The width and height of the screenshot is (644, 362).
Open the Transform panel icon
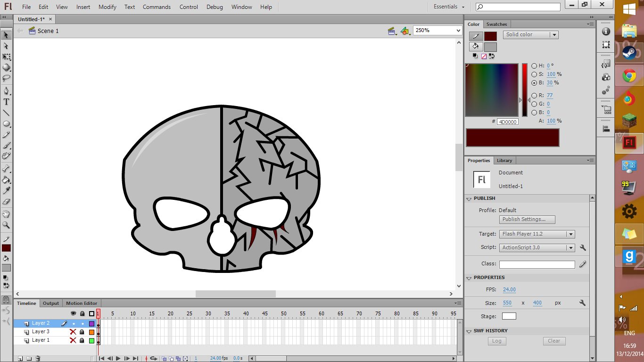click(606, 45)
